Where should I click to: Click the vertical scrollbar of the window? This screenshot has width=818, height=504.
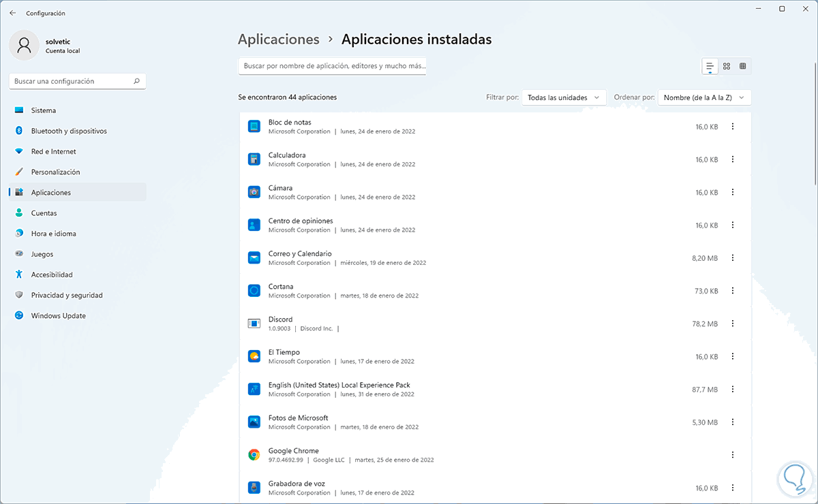point(815,123)
